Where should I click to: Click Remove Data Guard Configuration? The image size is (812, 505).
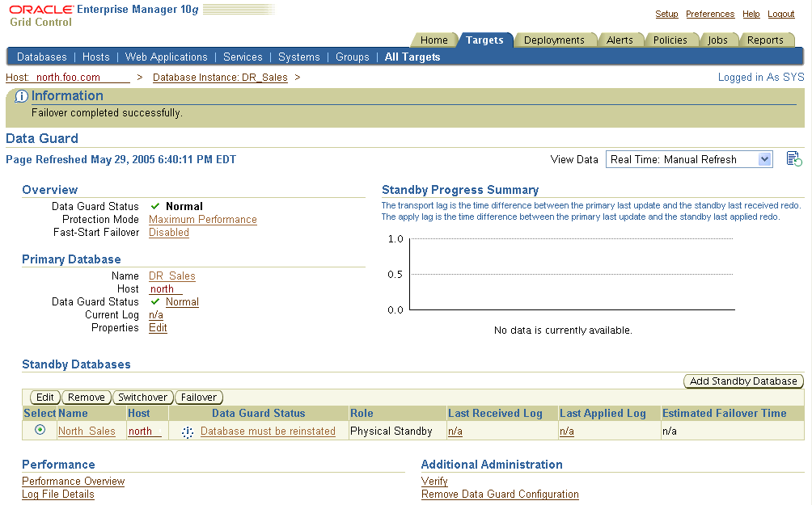500,494
